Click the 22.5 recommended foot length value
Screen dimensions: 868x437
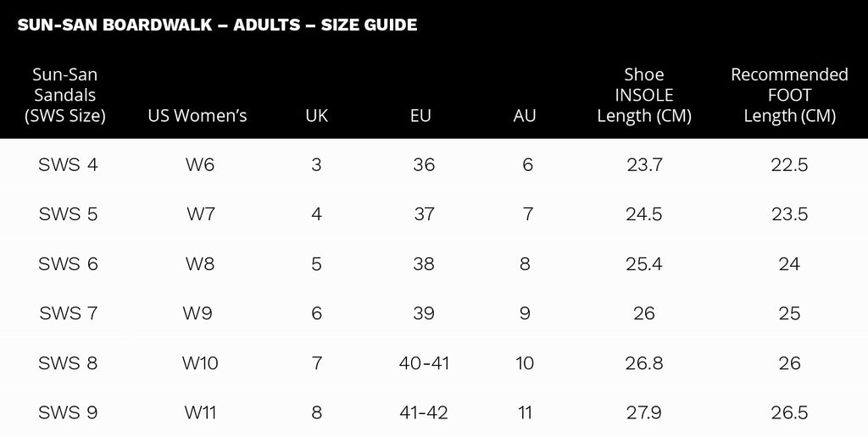pos(789,165)
